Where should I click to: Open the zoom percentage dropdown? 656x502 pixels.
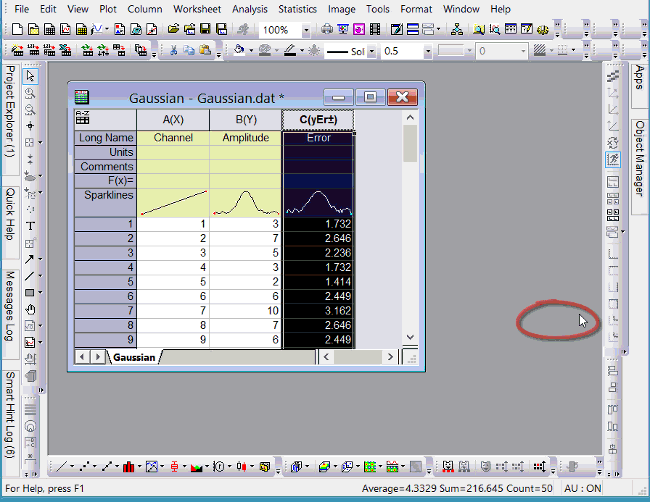coord(306,30)
